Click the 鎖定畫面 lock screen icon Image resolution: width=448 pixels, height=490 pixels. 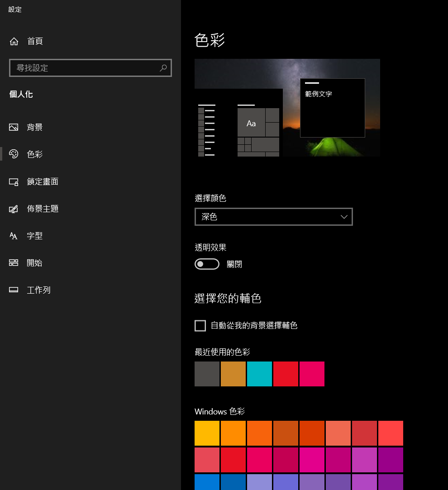point(14,182)
